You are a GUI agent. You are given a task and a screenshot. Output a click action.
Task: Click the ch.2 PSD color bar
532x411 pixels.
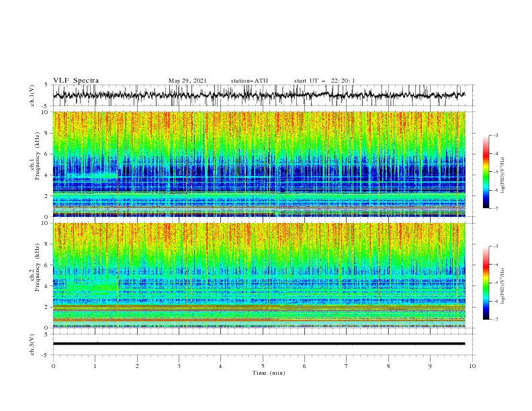[x=486, y=283]
